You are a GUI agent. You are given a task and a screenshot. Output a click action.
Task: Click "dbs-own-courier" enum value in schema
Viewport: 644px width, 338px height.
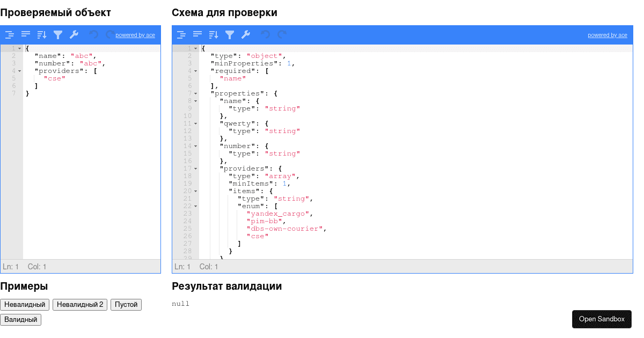click(286, 229)
